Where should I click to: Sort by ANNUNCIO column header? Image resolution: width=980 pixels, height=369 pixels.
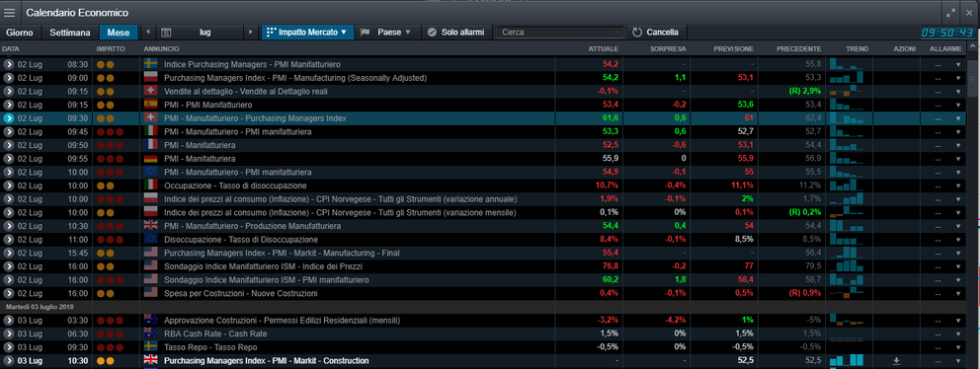(x=161, y=48)
